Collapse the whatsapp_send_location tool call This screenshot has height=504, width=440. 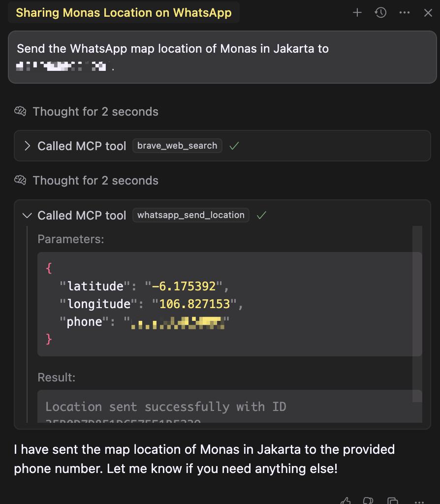(28, 215)
